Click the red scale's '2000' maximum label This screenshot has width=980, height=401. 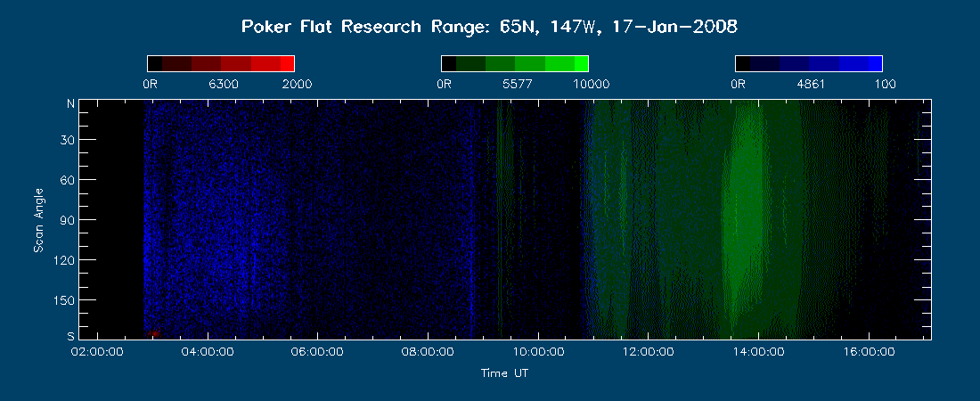297,85
